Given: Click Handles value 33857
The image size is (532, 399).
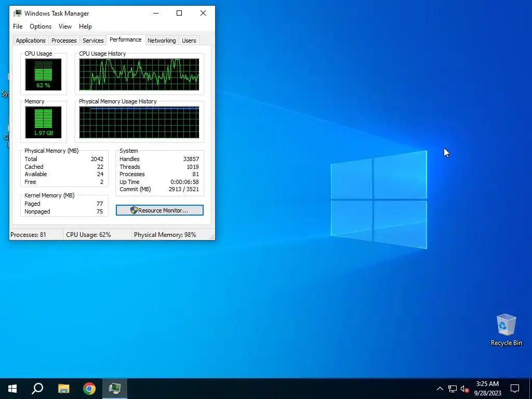Looking at the screenshot, I should (191, 159).
